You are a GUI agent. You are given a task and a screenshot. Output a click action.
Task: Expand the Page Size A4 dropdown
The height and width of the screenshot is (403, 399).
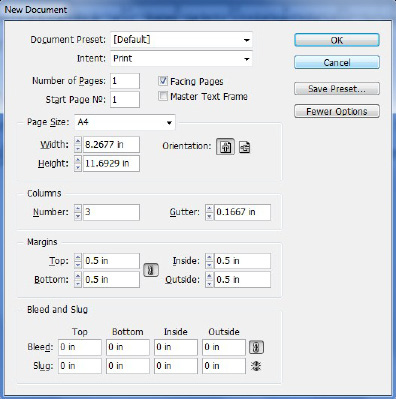pos(125,122)
